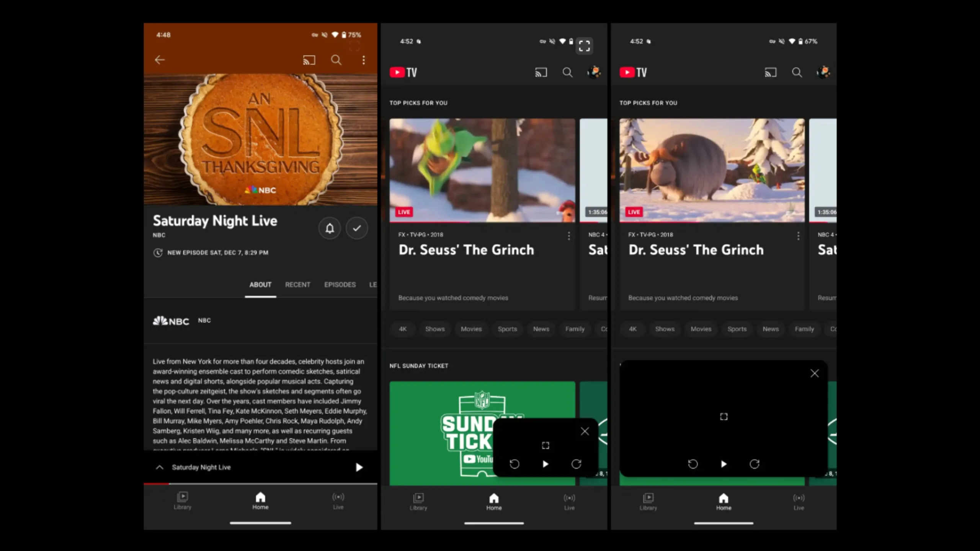
Task: Play video in the small picture-in-picture player
Action: pos(546,464)
